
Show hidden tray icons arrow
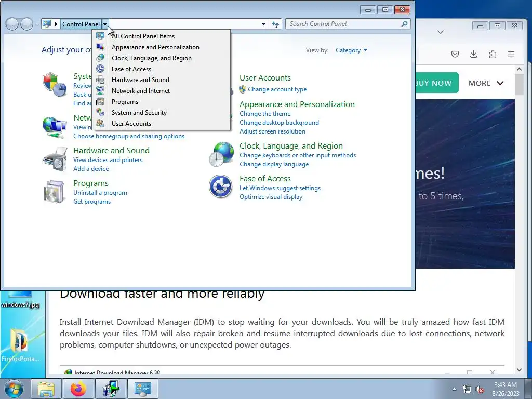(x=454, y=389)
